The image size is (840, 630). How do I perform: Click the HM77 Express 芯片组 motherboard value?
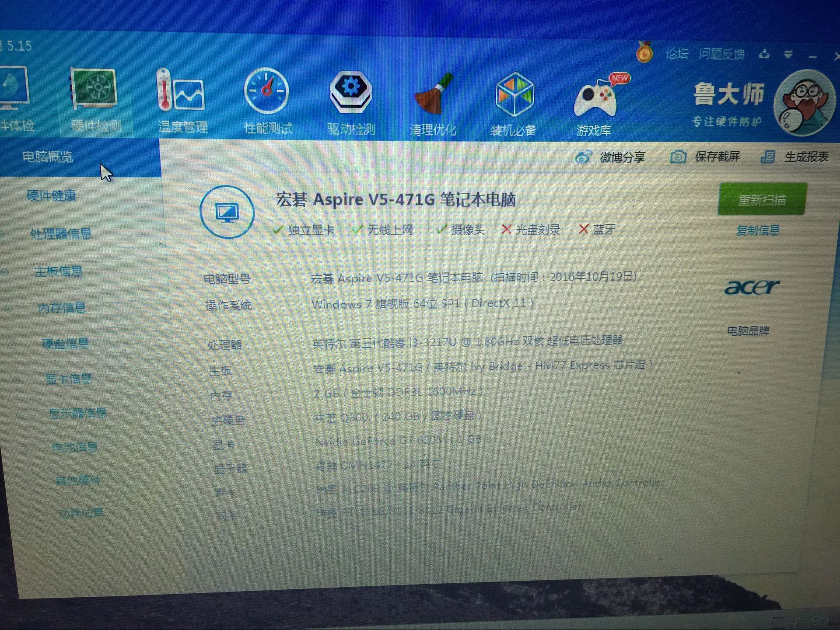[483, 366]
